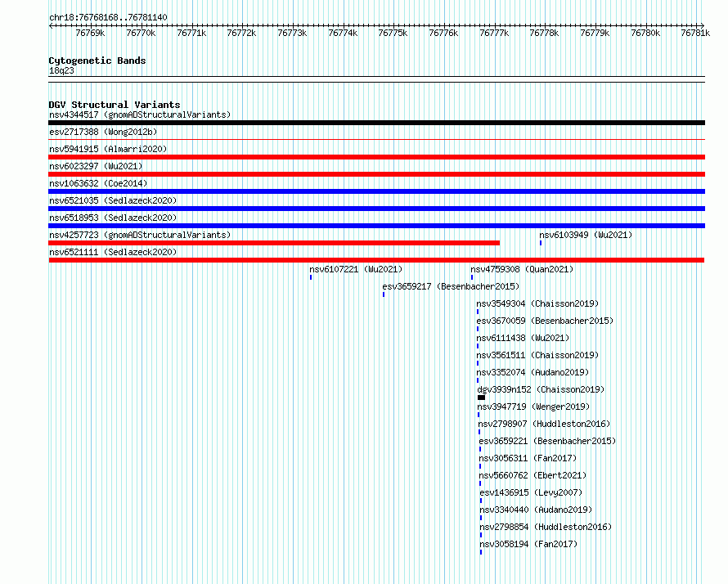Click the 76781k ruler tick label
The height and width of the screenshot is (584, 728).
(695, 33)
